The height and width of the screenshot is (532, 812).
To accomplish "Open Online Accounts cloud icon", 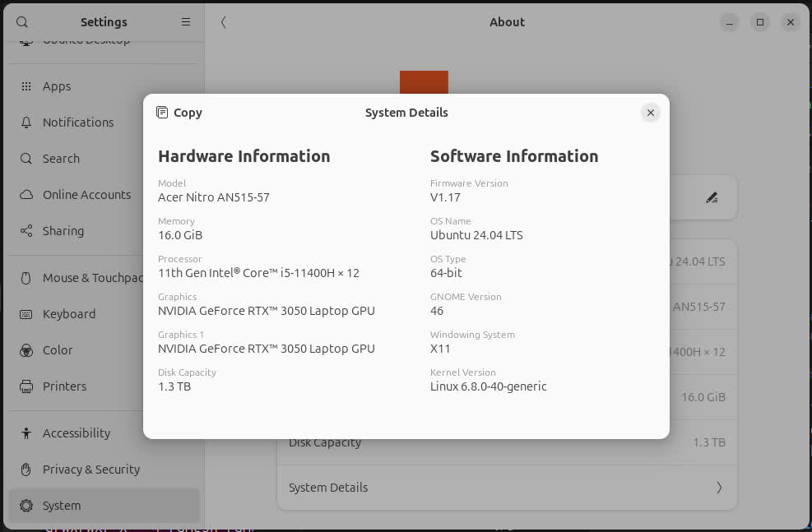I will (25, 195).
